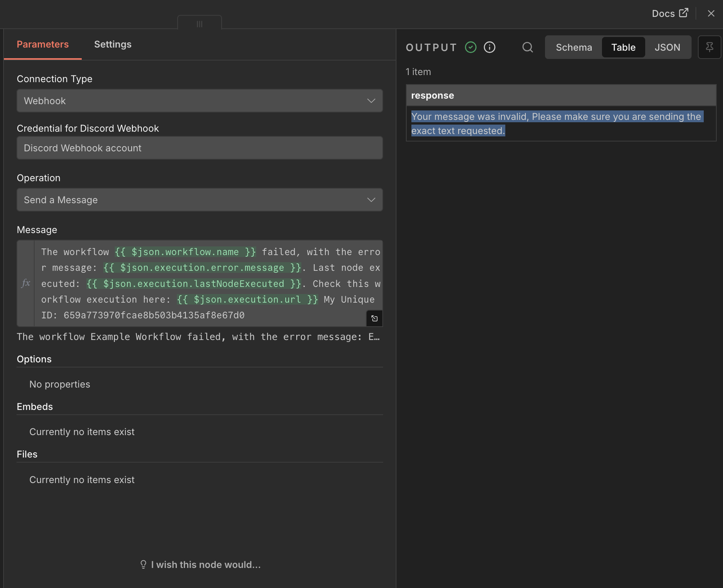
Task: Switch output view to Table
Action: click(623, 47)
